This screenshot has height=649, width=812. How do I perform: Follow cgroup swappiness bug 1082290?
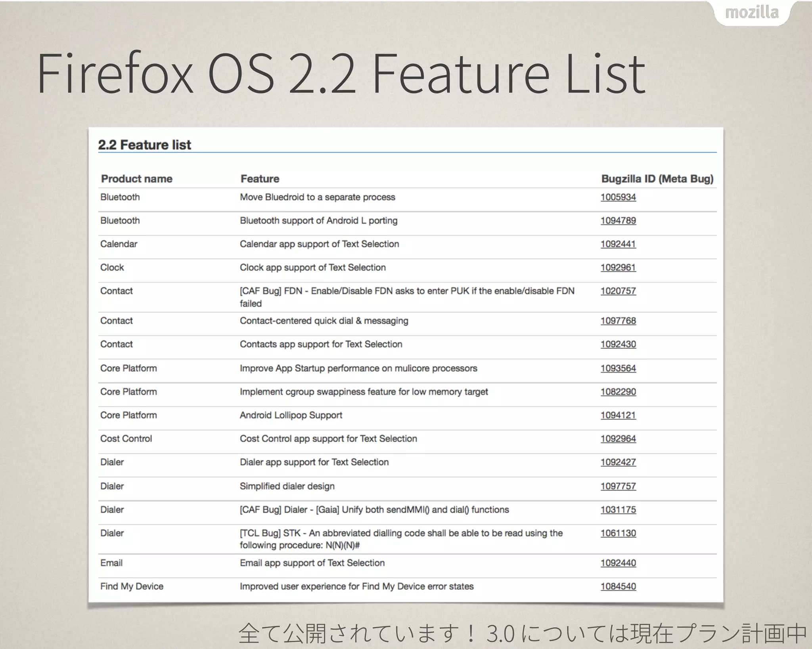coord(618,392)
